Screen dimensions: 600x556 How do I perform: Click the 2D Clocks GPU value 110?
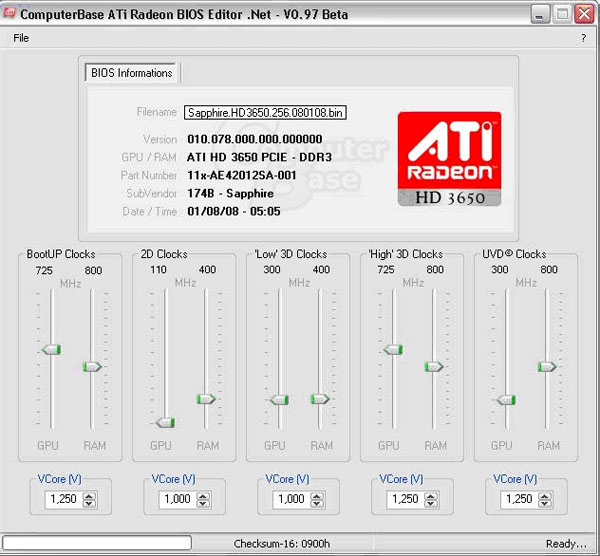158,269
